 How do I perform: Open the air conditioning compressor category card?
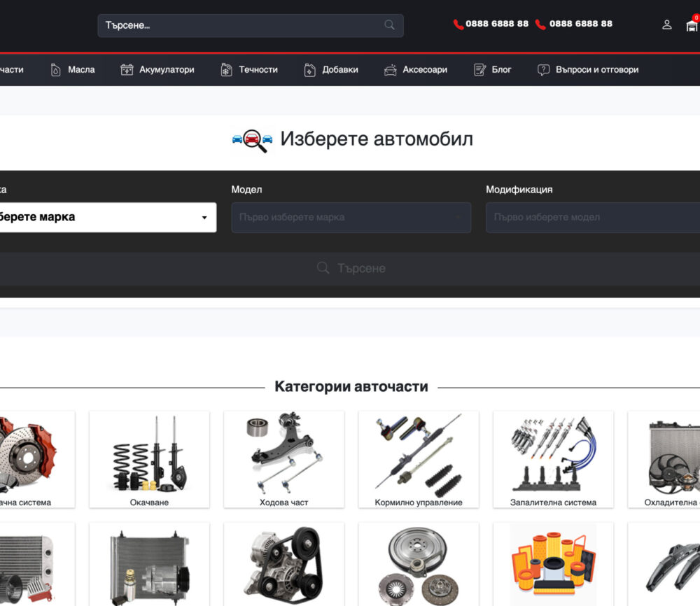(x=149, y=565)
